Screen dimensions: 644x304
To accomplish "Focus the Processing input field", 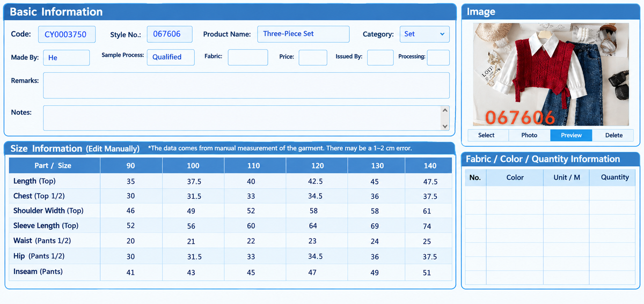I will click(438, 57).
